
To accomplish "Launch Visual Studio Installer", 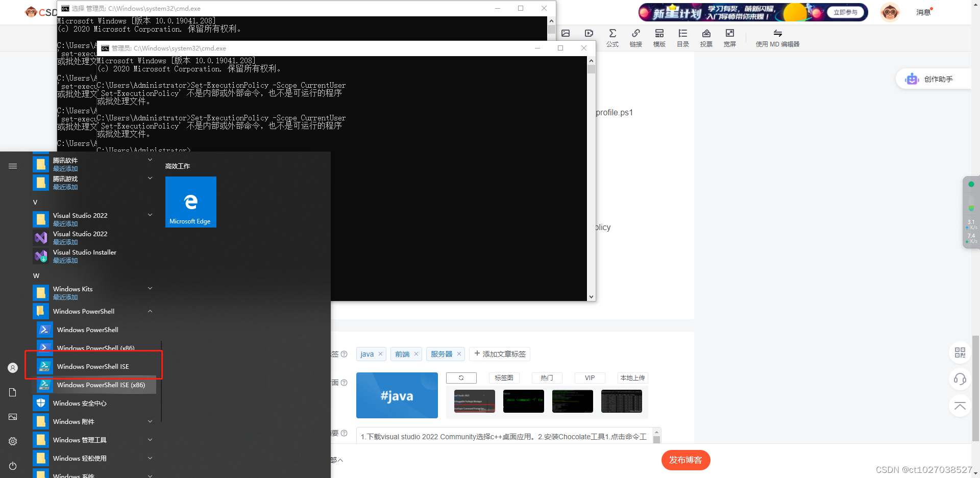I will click(94, 256).
